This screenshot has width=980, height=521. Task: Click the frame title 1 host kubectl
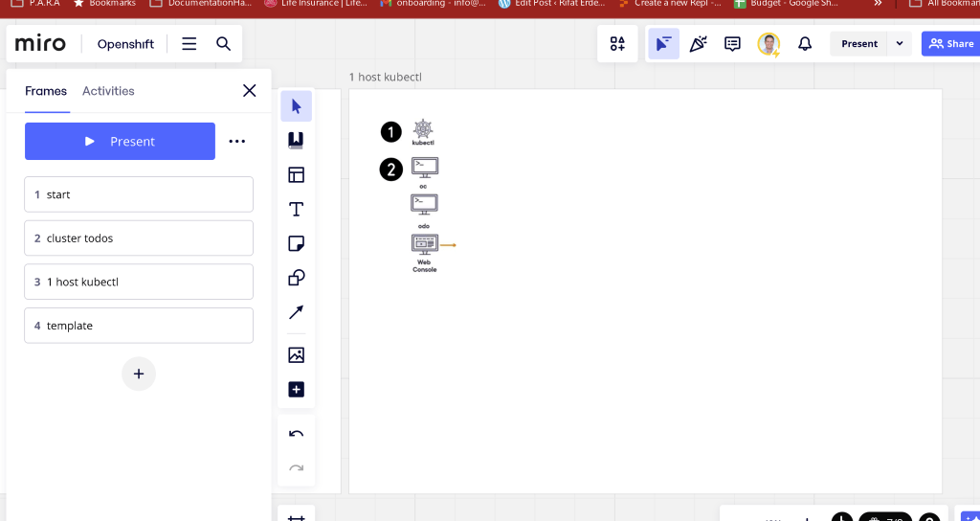(386, 77)
